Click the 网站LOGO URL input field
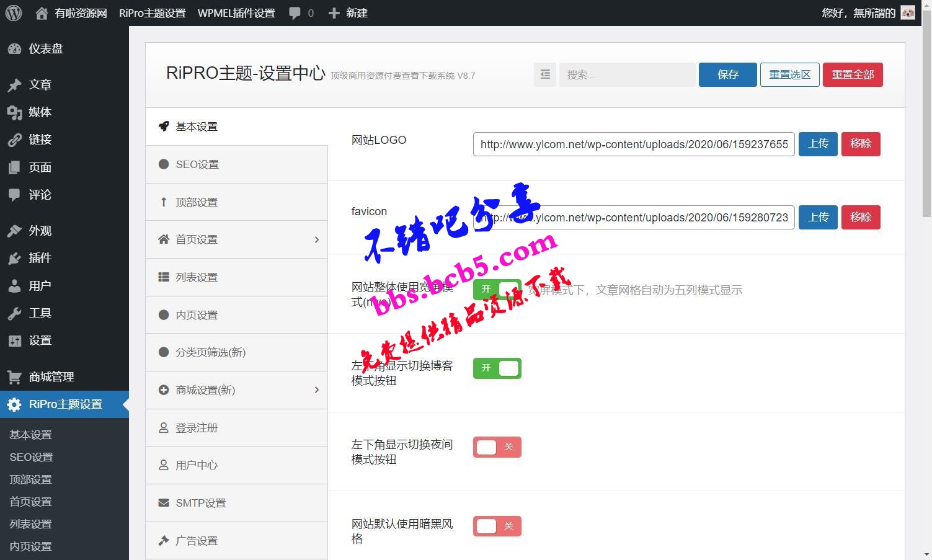 click(634, 144)
